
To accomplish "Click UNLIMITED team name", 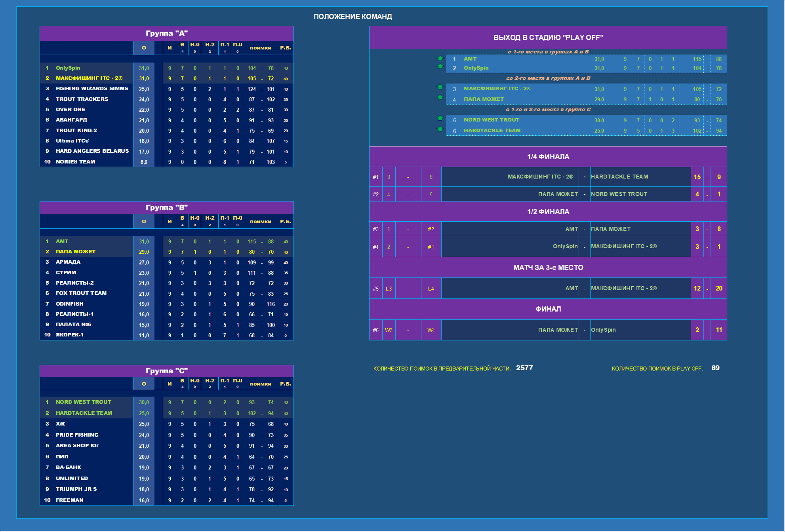I will pos(72,479).
